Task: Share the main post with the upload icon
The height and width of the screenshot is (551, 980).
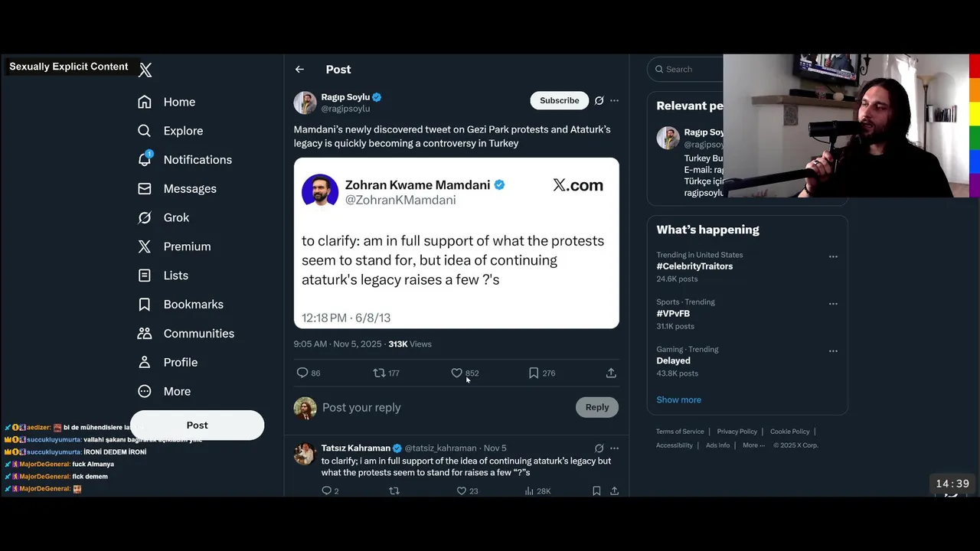Action: (611, 373)
